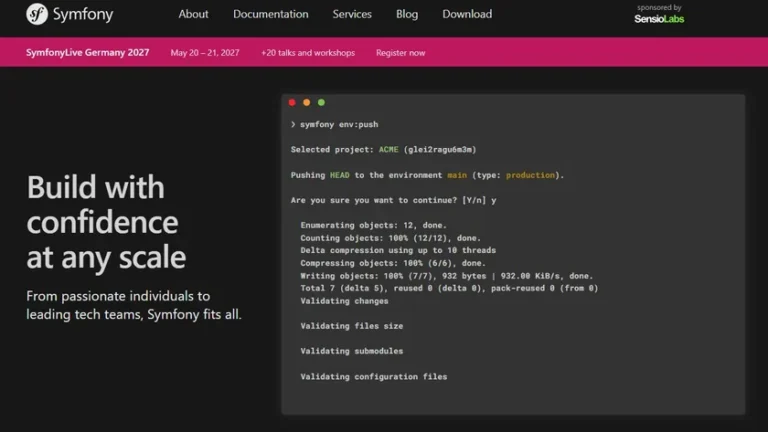Open the Services menu
This screenshot has width=768, height=432.
point(352,14)
